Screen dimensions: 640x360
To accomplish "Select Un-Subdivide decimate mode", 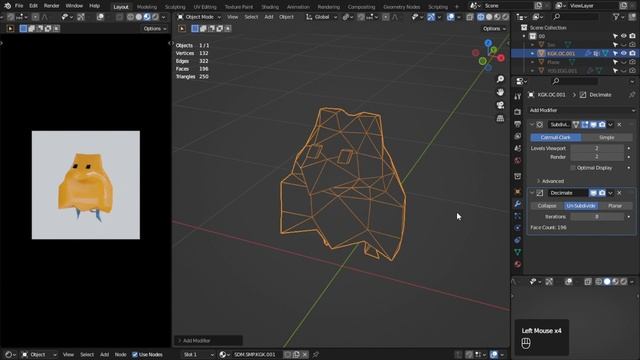I will coord(581,206).
